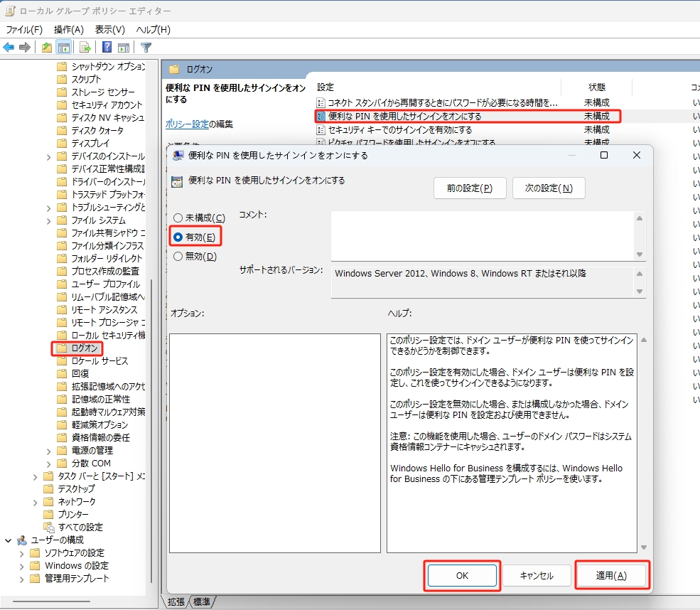Image resolution: width=700 pixels, height=610 pixels.
Task: Click the blue Back arrow in toolbar
Action: point(9,48)
